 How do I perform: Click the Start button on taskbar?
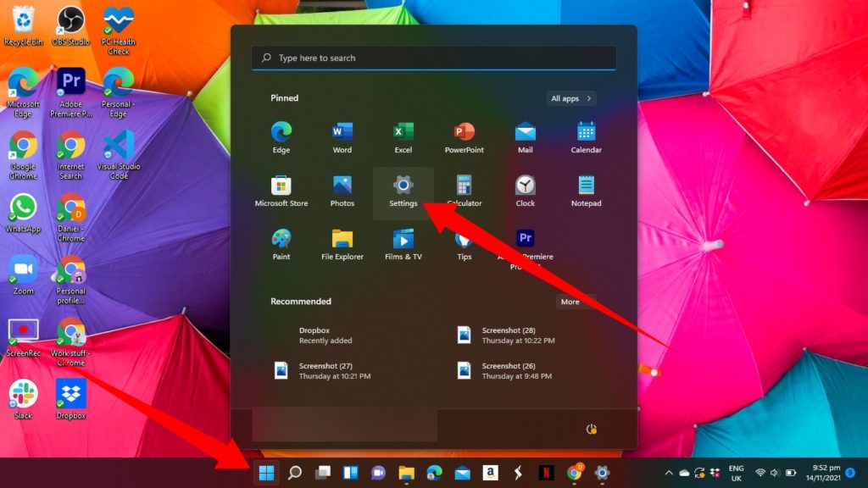(266, 473)
